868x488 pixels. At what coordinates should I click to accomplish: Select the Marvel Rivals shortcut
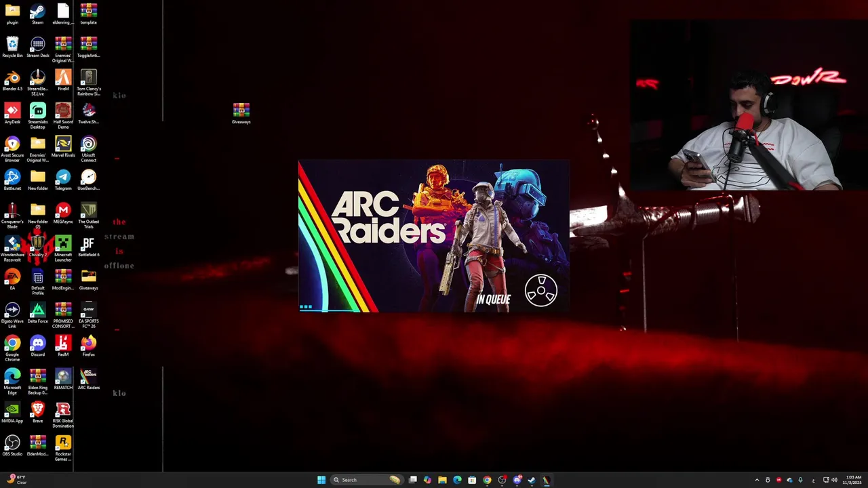[x=63, y=146]
